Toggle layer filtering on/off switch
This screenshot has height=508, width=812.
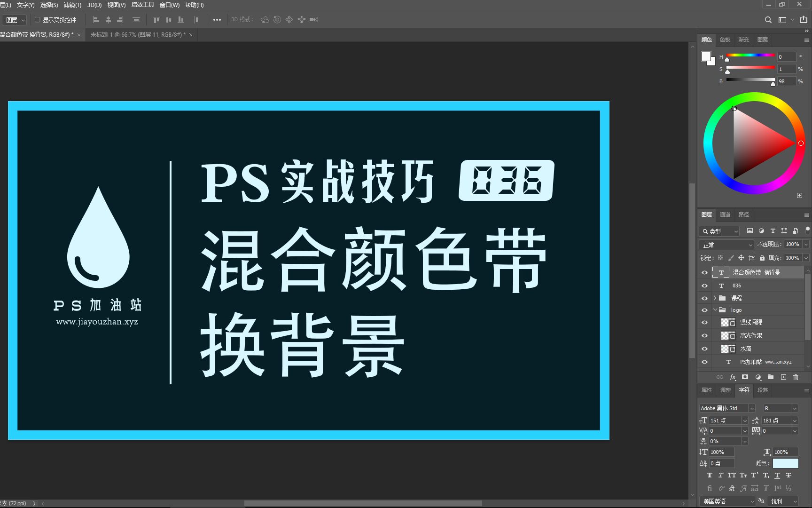807,230
